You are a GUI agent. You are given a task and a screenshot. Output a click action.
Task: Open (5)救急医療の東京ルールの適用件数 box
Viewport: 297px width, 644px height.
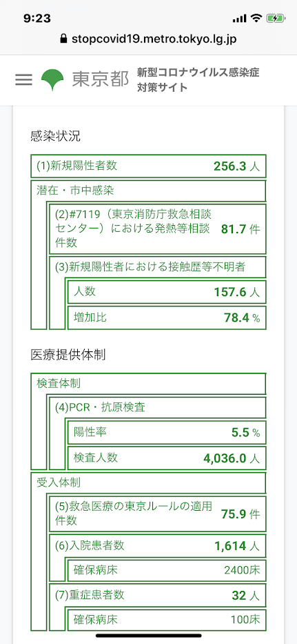pos(158,514)
